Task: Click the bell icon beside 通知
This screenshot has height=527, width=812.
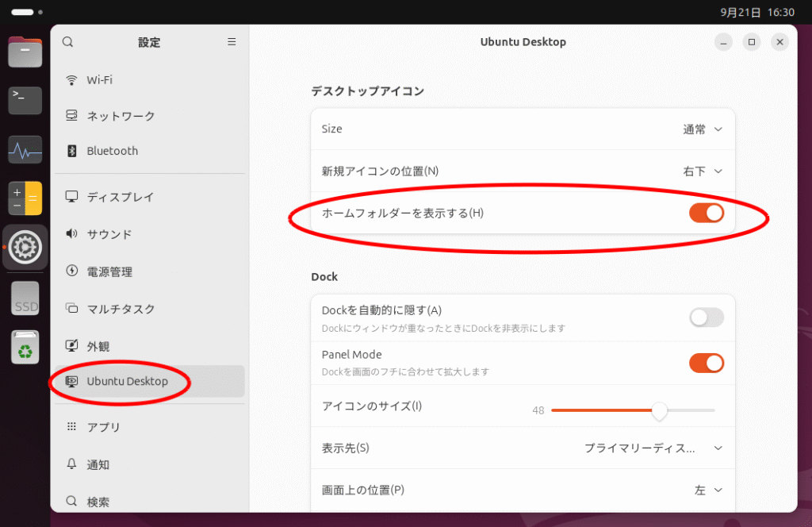Action: pyautogui.click(x=71, y=464)
